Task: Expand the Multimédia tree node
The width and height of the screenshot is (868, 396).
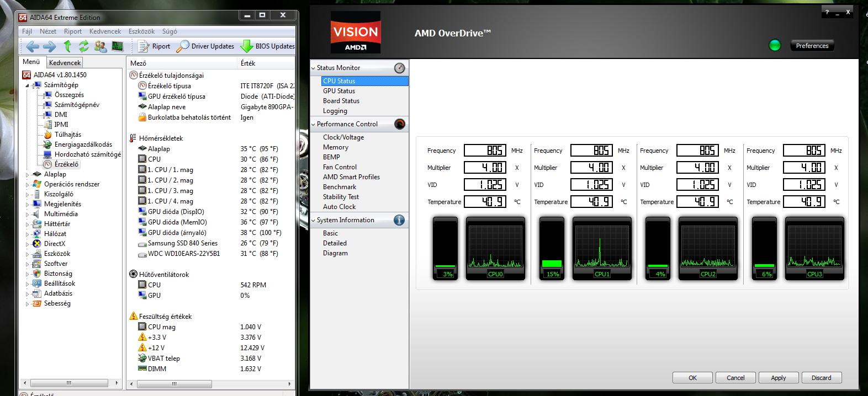Action: tap(27, 214)
